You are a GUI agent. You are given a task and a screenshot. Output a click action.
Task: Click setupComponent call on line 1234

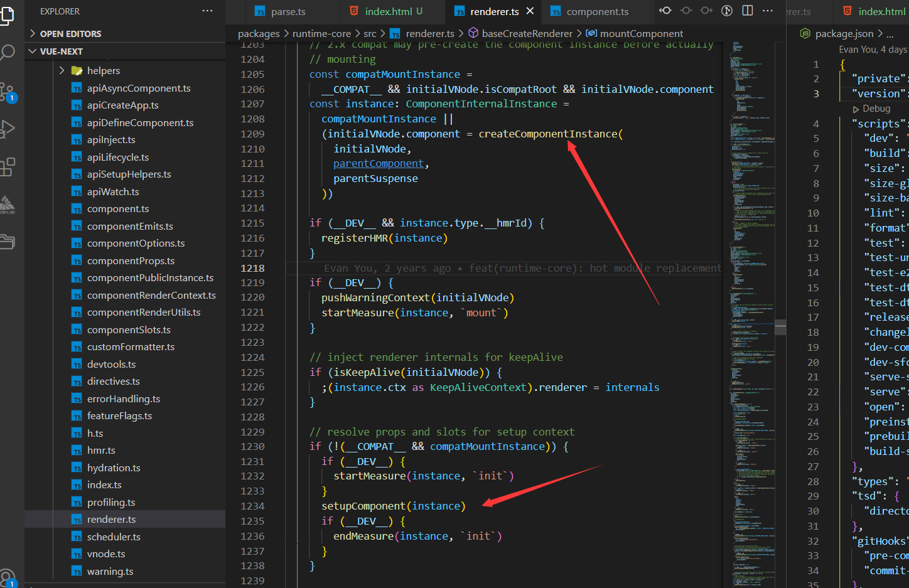point(363,506)
